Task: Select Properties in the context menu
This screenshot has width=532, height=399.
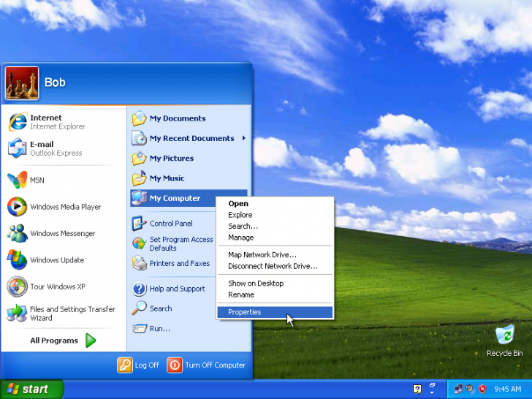Action: (x=275, y=312)
